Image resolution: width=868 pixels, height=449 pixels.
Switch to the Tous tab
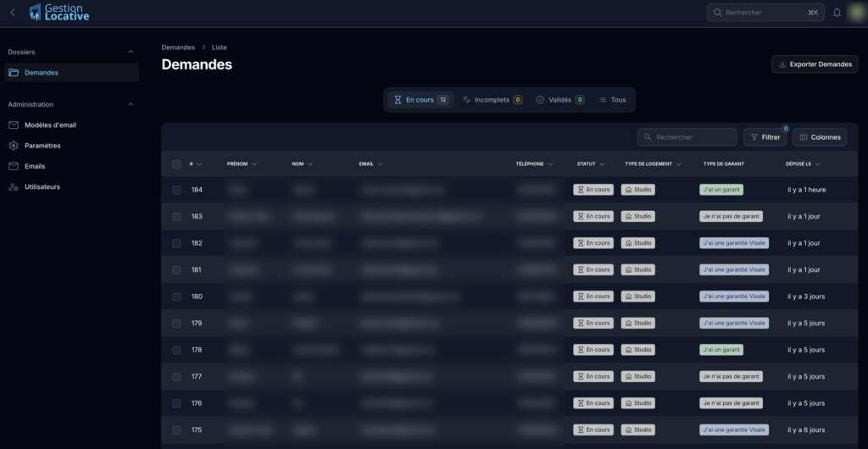pyautogui.click(x=612, y=100)
